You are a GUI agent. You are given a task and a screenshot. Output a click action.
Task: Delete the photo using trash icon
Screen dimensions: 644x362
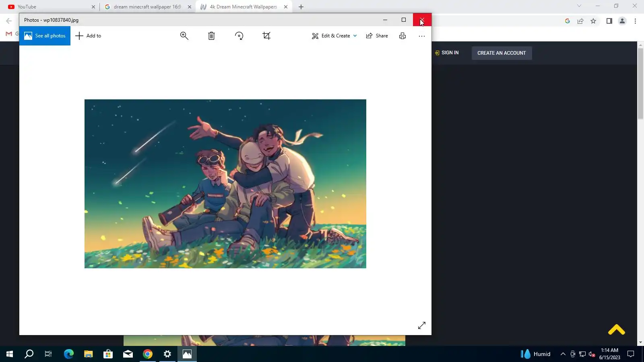(x=211, y=36)
